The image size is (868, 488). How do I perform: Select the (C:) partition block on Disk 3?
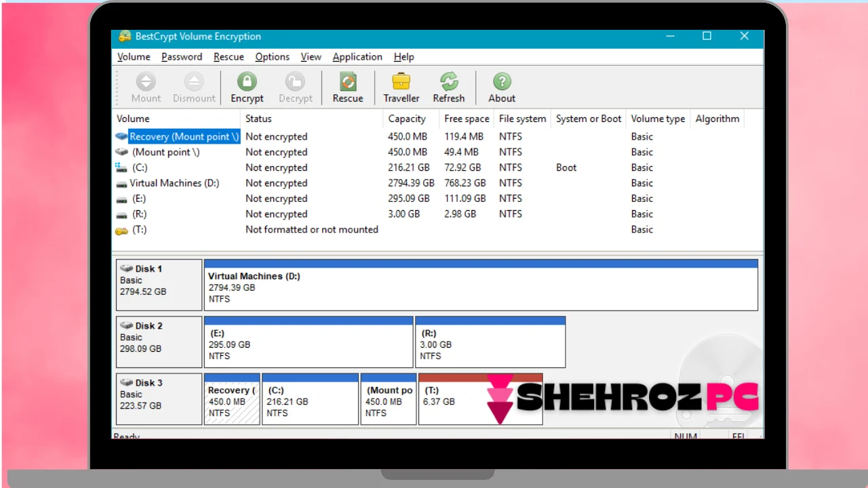pos(310,399)
